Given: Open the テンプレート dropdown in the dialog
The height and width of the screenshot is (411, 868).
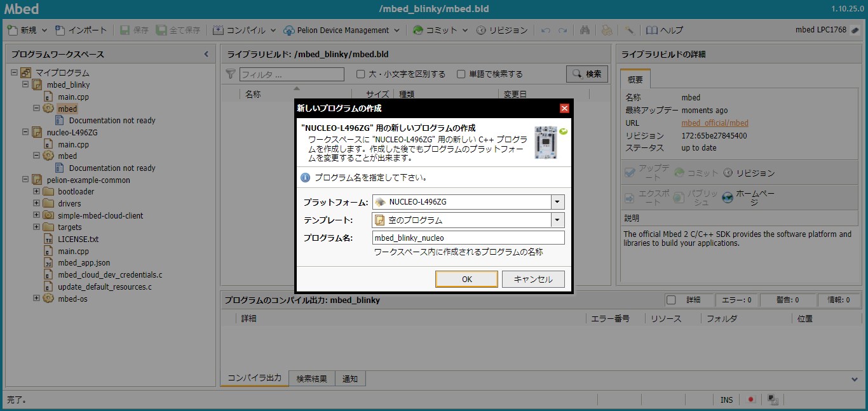Looking at the screenshot, I should point(558,220).
